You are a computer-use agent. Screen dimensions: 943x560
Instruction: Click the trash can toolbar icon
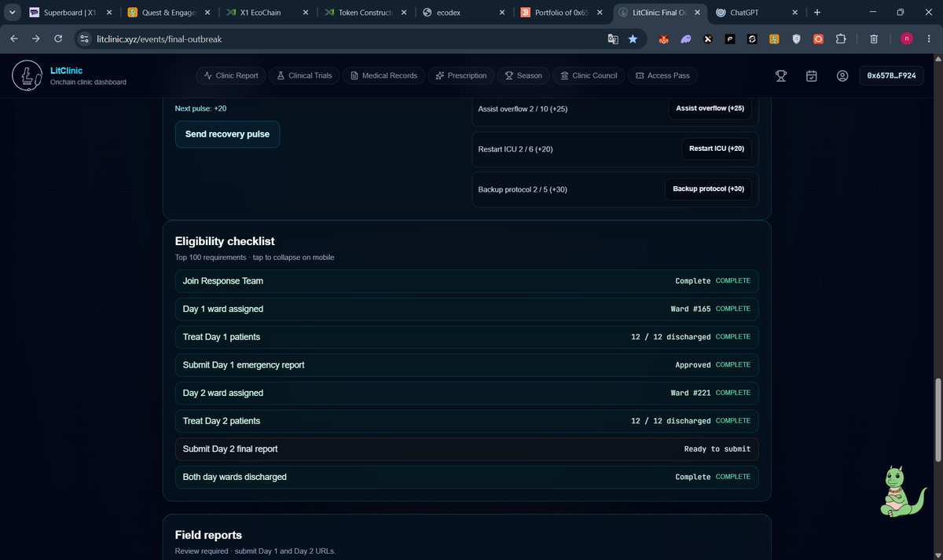(874, 38)
